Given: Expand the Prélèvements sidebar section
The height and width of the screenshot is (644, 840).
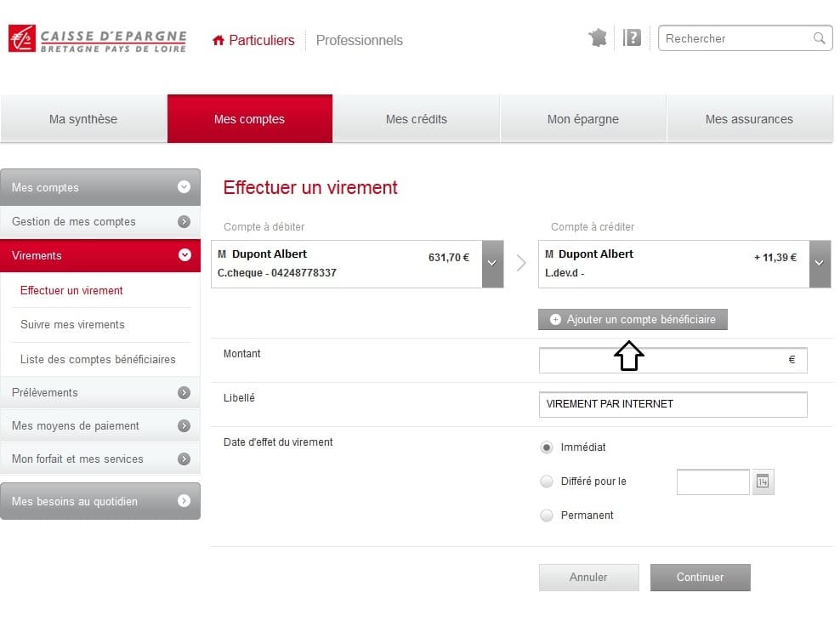Looking at the screenshot, I should click(100, 392).
